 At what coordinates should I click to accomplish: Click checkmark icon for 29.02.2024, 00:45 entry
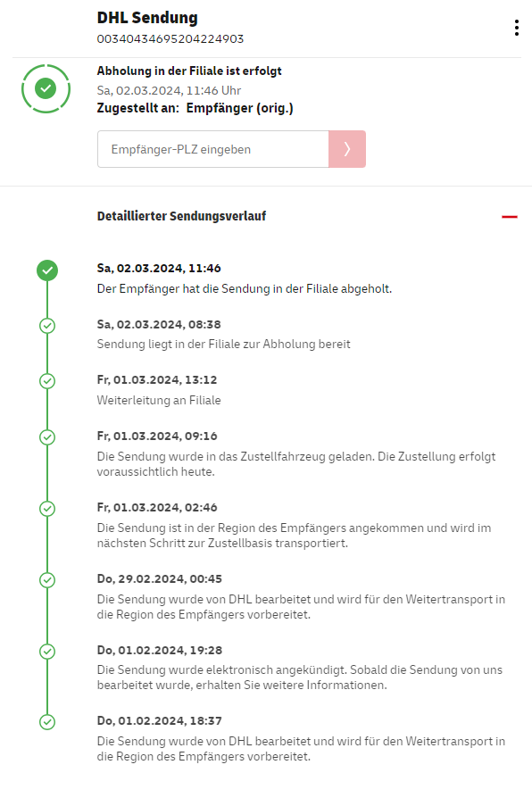[x=47, y=580]
